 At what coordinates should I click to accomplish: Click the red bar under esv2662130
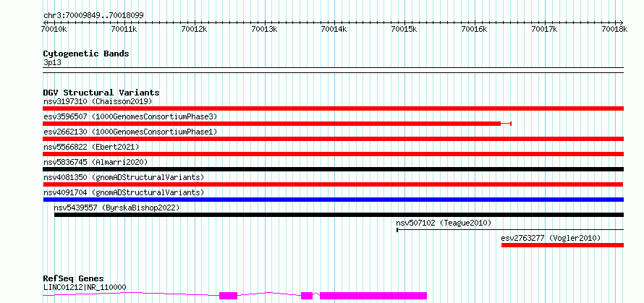[x=334, y=139]
